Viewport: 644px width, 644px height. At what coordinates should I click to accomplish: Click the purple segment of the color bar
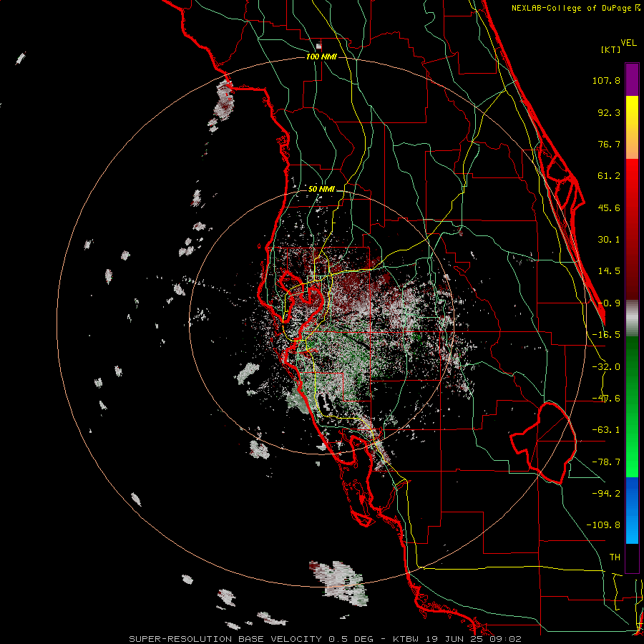(632, 79)
